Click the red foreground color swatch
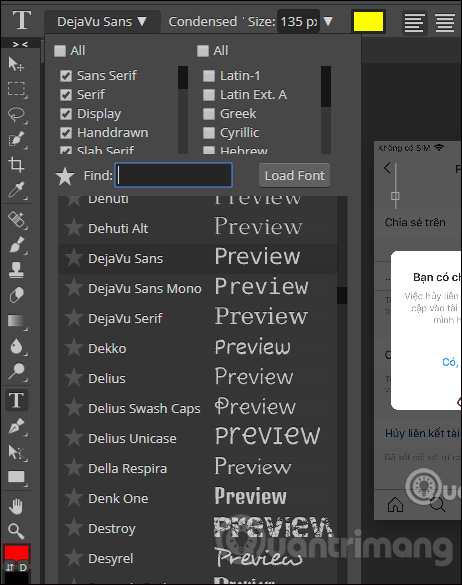The width and height of the screenshot is (462, 585). pos(16,553)
